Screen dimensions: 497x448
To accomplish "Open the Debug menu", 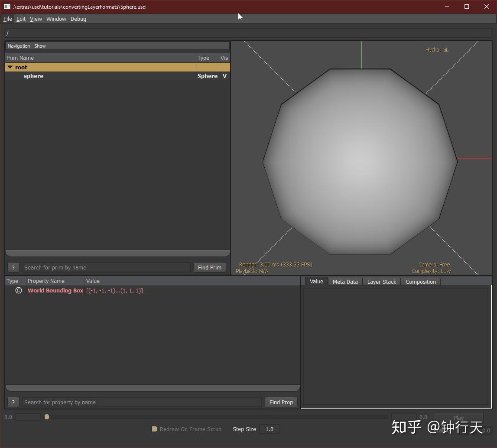I will (78, 19).
